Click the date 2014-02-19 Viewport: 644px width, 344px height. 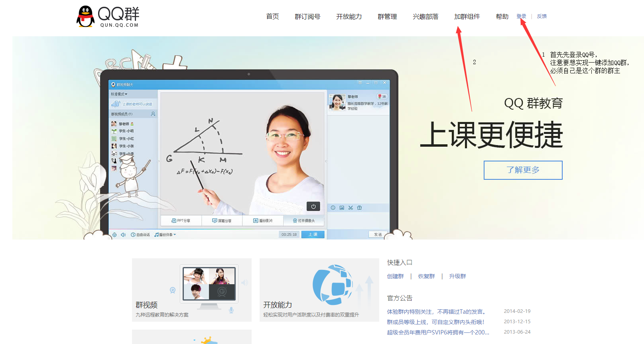(x=517, y=311)
